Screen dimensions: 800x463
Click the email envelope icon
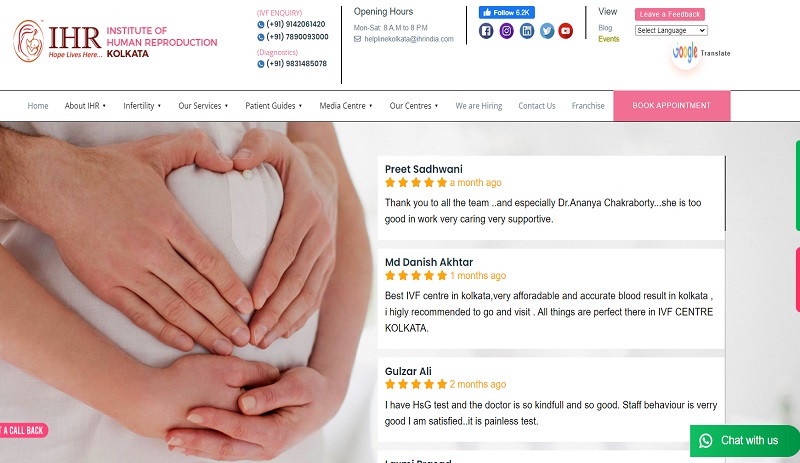click(x=357, y=39)
